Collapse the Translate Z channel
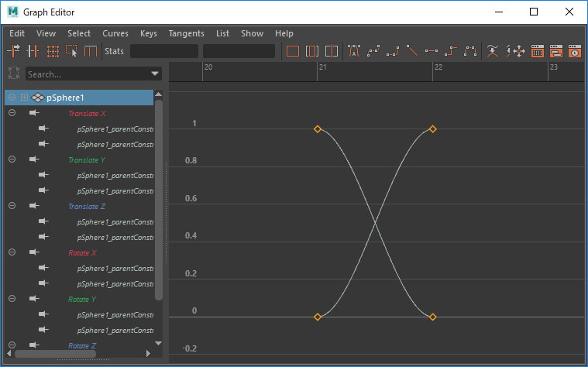Viewport: 588px width, 367px height. (12, 205)
